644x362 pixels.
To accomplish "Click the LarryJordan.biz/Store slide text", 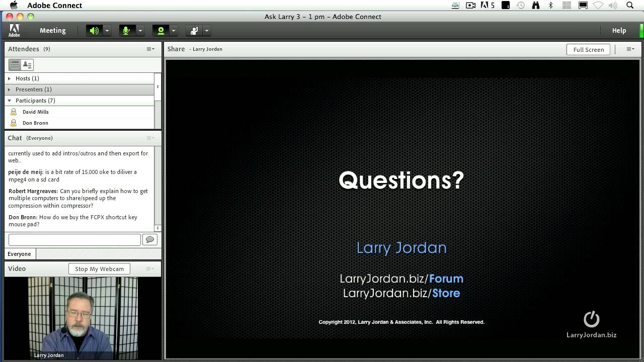I will click(401, 293).
